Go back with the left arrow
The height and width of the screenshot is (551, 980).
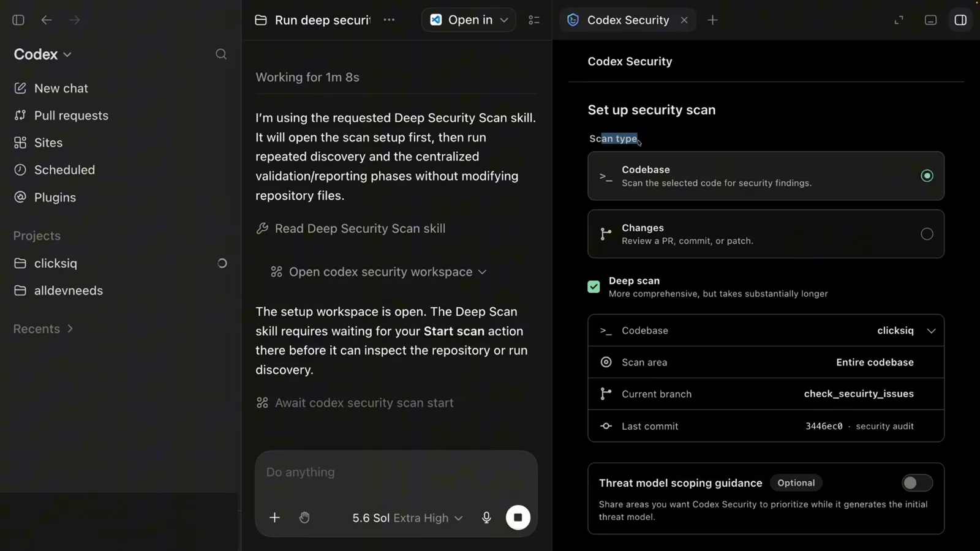pyautogui.click(x=47, y=20)
